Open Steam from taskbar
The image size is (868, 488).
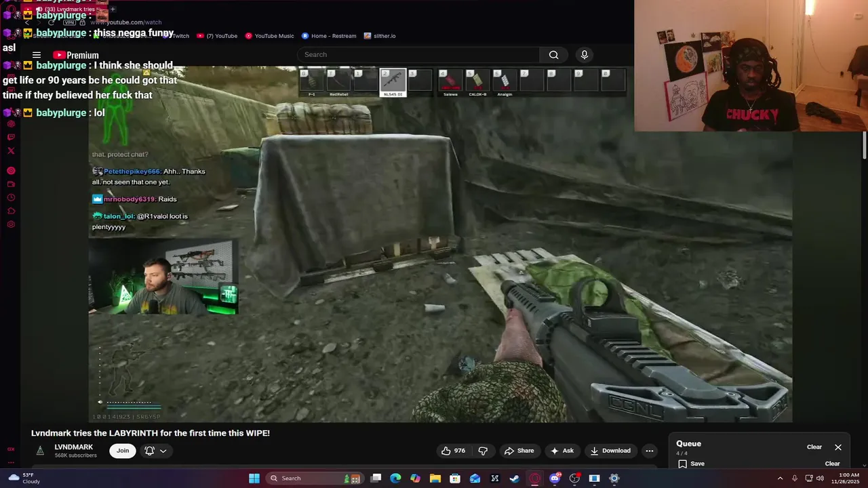coord(515,479)
